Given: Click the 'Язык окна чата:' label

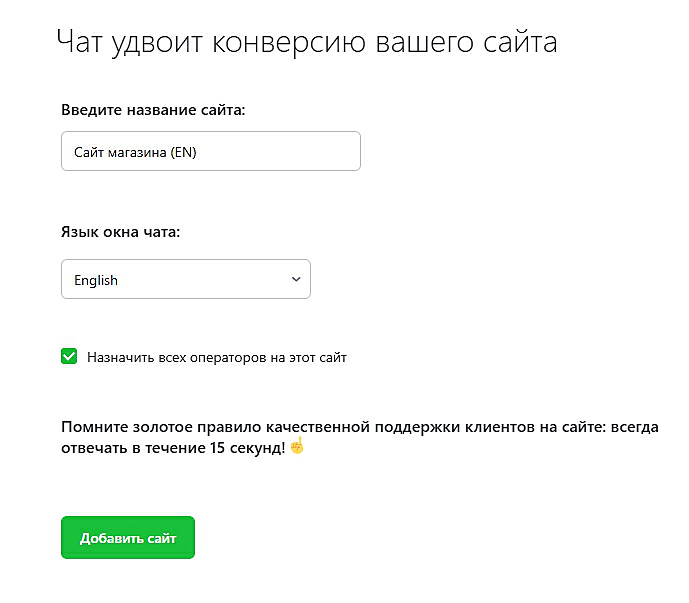Looking at the screenshot, I should click(x=120, y=233).
